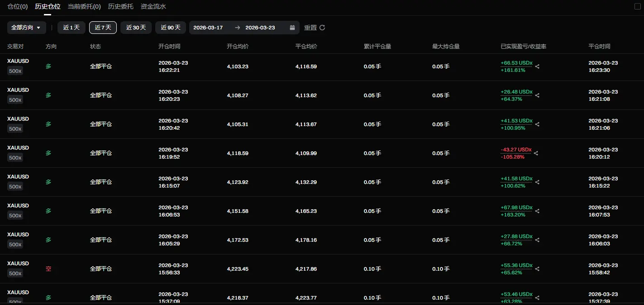Screen dimensions: 644x305
Task: Share the +26.48 USDx trade result
Action: click(x=537, y=95)
